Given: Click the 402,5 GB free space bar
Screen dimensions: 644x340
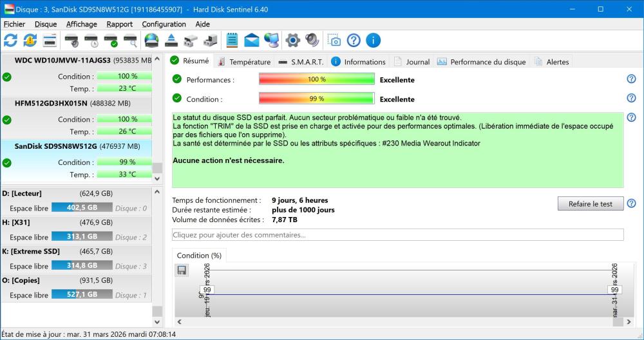Looking at the screenshot, I should point(82,207).
